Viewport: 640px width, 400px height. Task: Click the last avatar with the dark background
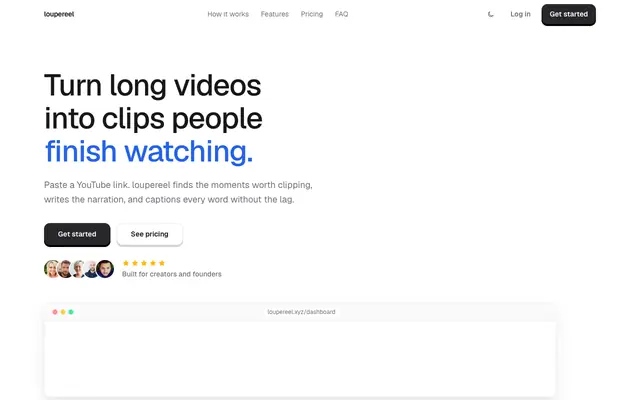tap(105, 269)
